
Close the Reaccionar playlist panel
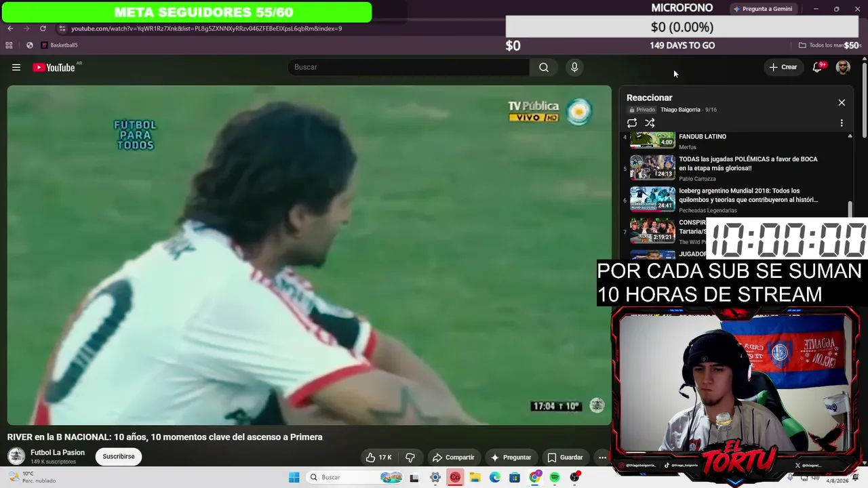pos(842,102)
